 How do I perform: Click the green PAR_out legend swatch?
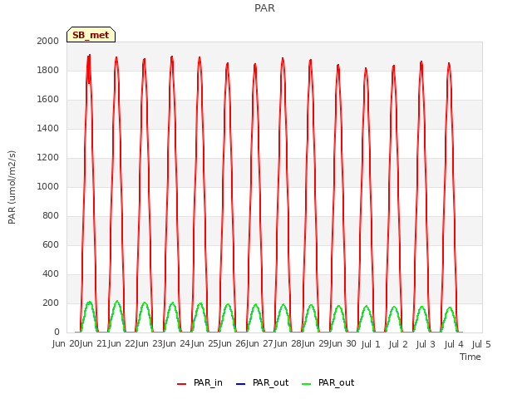click(306, 384)
